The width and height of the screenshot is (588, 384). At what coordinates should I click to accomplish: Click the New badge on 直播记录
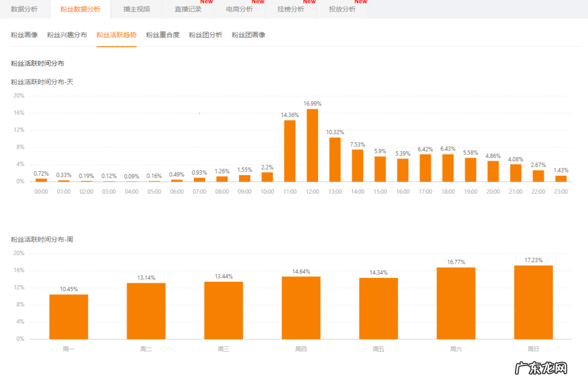206,2
